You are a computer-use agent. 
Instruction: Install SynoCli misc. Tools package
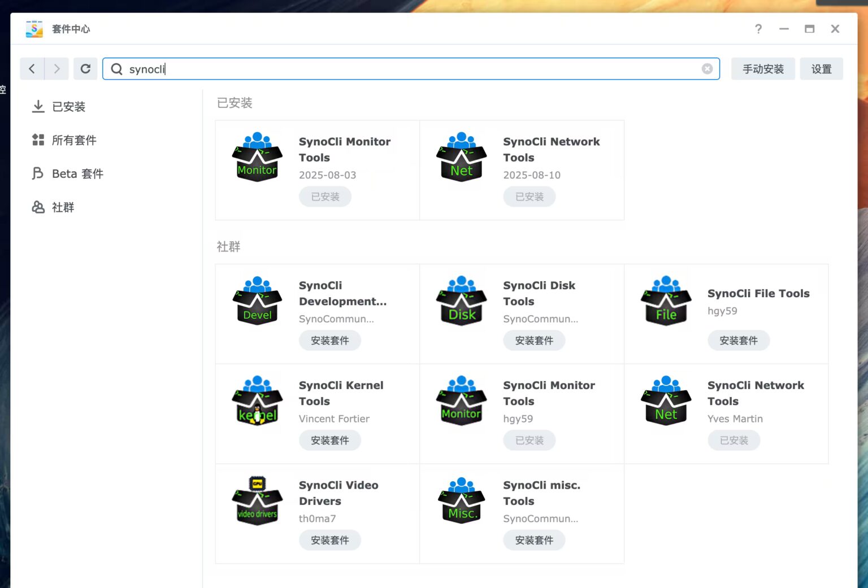(x=534, y=541)
